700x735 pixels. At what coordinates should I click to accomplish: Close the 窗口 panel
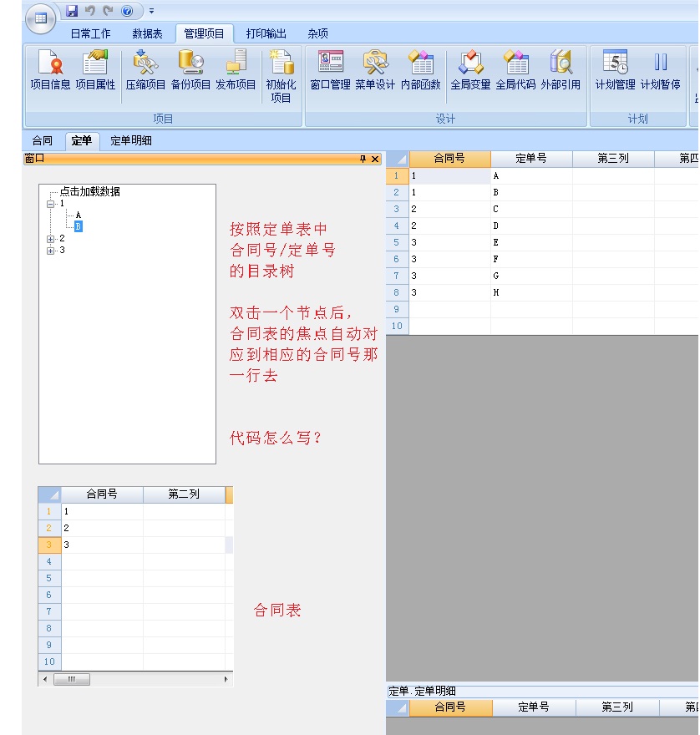tap(375, 159)
